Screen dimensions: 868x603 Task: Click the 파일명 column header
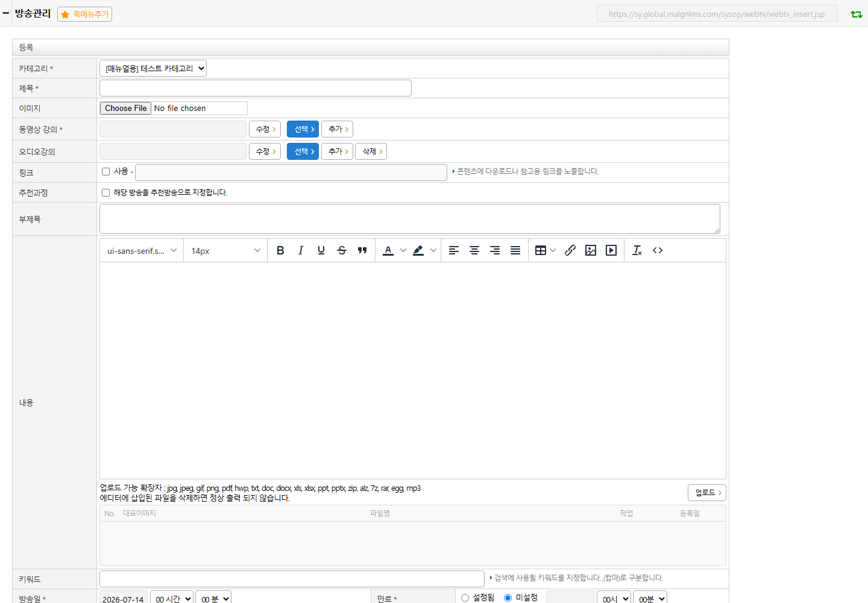pyautogui.click(x=380, y=513)
